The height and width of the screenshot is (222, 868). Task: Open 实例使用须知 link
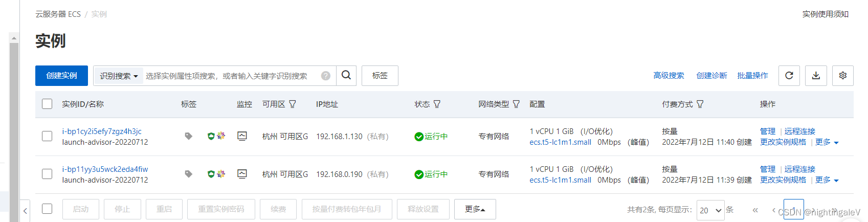click(x=825, y=14)
